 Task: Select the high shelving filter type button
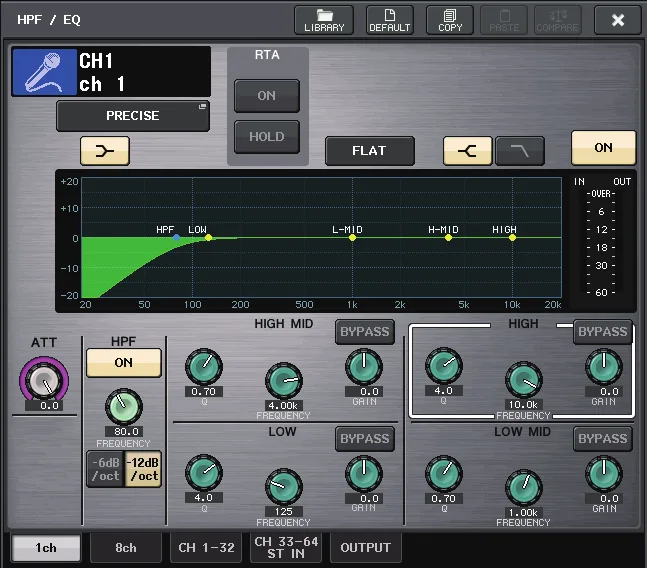point(468,151)
